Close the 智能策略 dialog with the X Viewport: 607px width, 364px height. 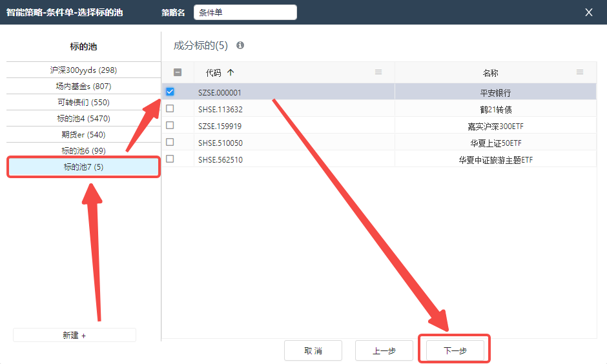pyautogui.click(x=588, y=12)
